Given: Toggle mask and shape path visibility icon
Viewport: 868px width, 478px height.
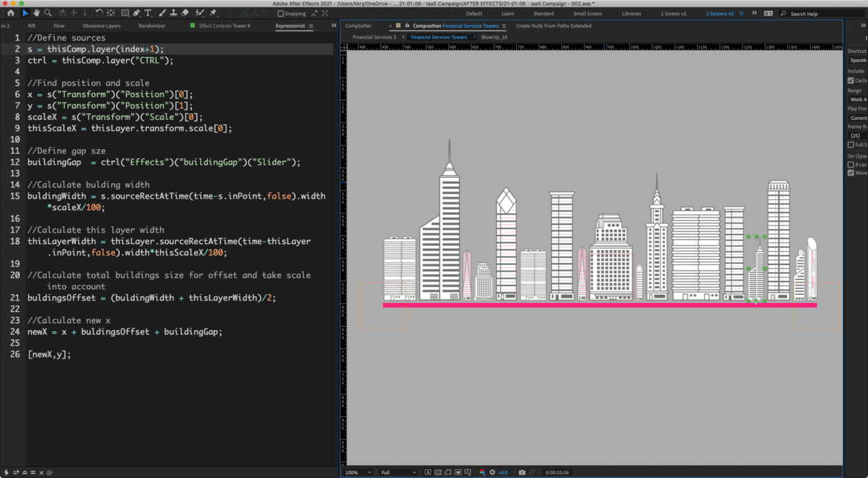Looking at the screenshot, I should pos(448,473).
